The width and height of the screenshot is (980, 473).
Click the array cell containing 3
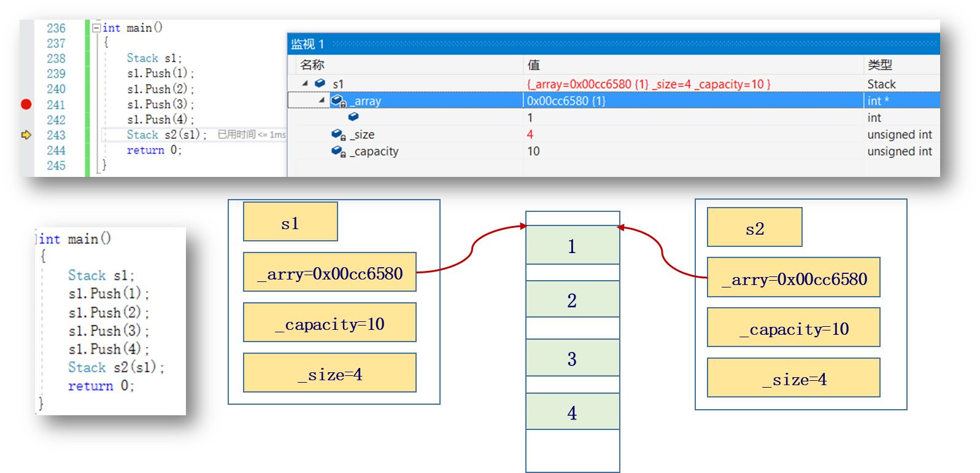click(x=573, y=358)
